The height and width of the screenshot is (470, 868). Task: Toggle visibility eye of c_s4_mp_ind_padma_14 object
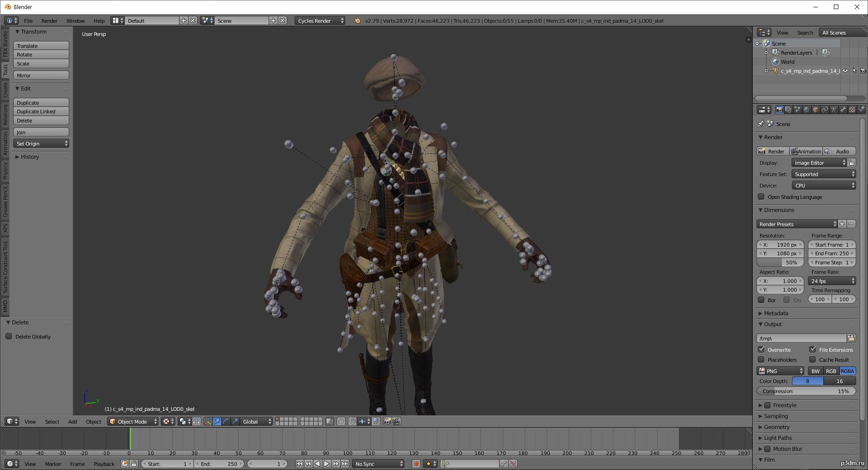(845, 71)
